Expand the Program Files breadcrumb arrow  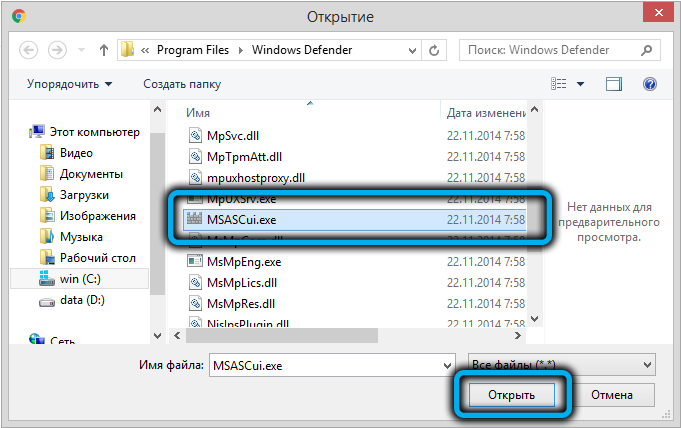[241, 50]
